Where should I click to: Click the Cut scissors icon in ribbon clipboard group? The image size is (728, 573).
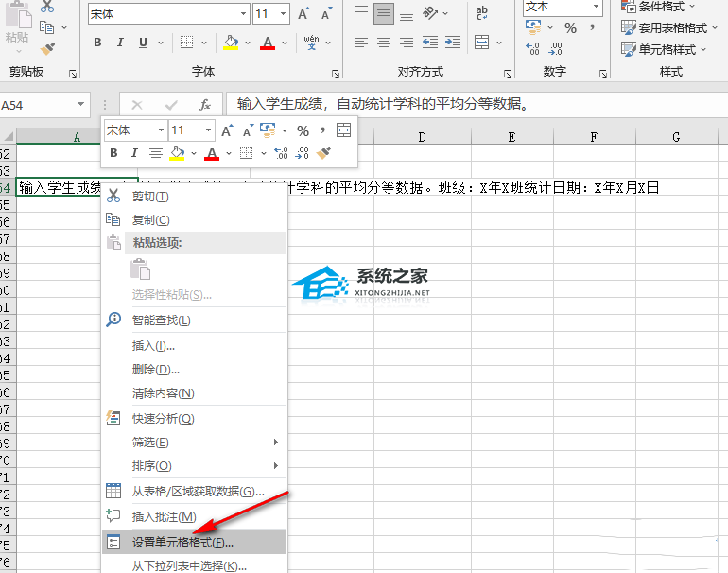point(47,7)
